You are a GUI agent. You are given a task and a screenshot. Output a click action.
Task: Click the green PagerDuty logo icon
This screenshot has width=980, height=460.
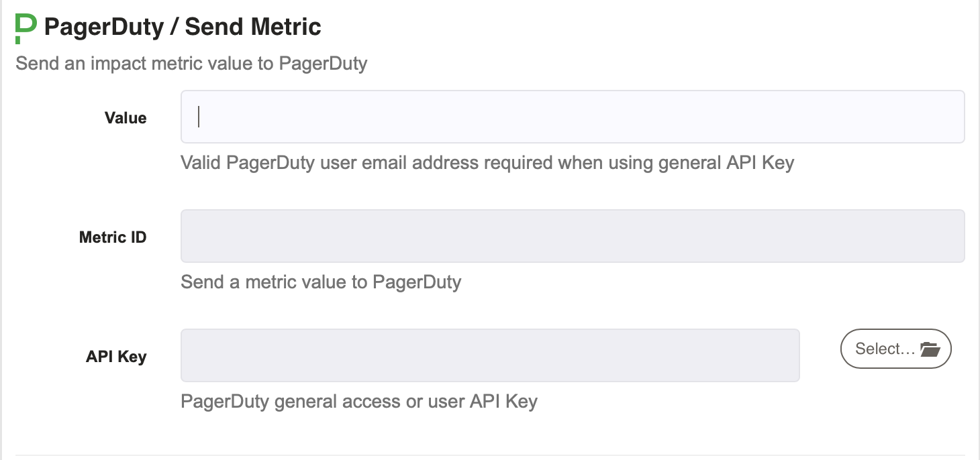26,28
